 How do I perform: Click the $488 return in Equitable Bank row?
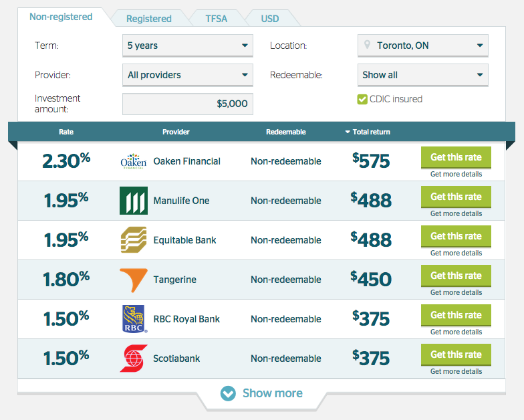[x=371, y=239]
